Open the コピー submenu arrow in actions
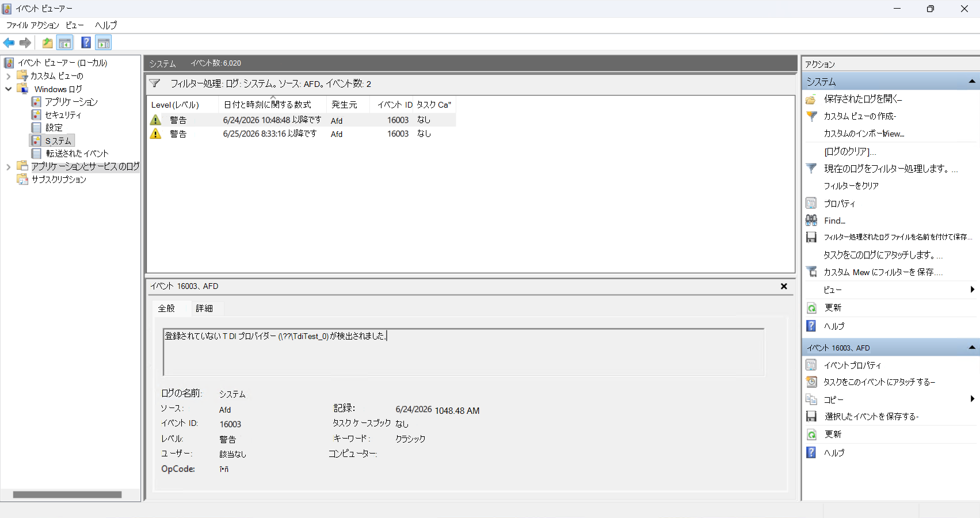The image size is (980, 518). click(973, 399)
